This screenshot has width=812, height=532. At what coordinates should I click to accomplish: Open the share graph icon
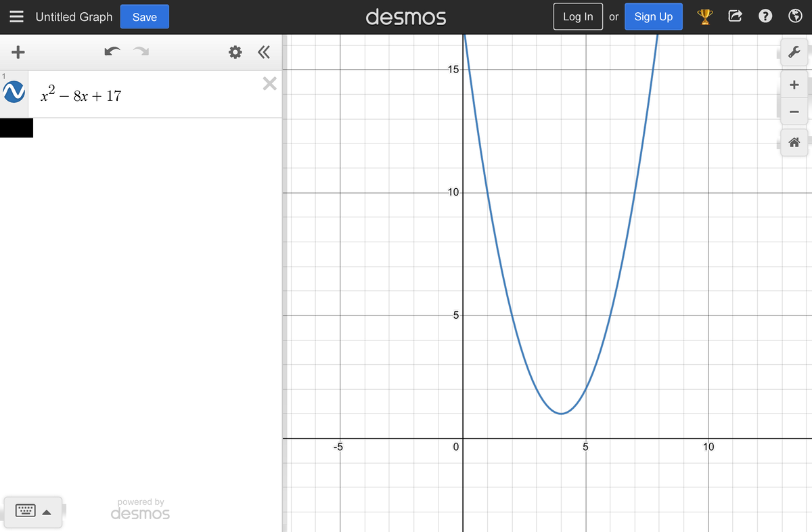click(735, 16)
